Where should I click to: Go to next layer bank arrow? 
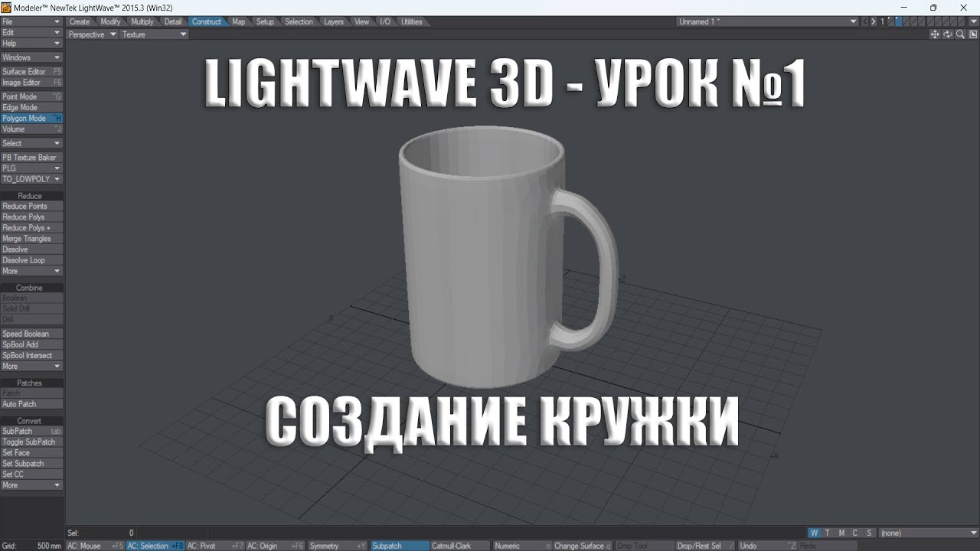click(874, 21)
